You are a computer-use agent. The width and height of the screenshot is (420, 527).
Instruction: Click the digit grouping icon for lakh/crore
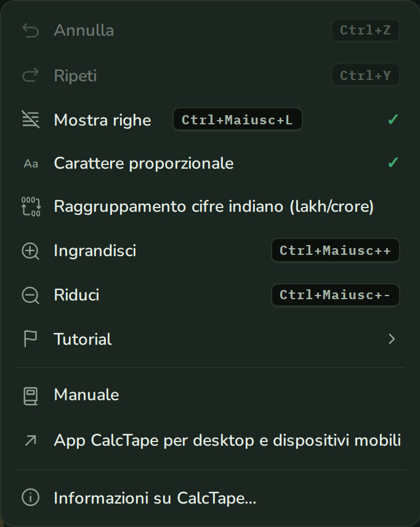(x=31, y=206)
